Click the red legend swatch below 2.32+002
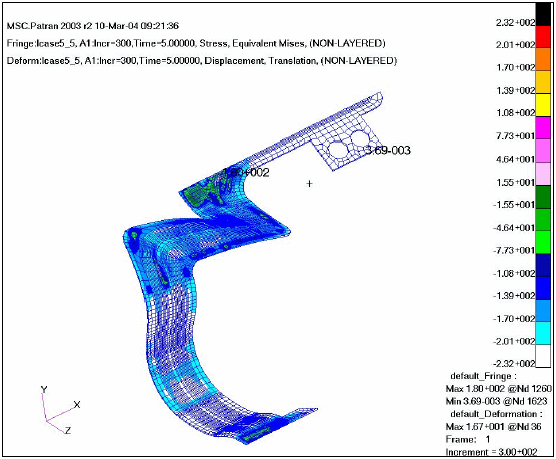Image resolution: width=556 pixels, height=459 pixels. 543,37
